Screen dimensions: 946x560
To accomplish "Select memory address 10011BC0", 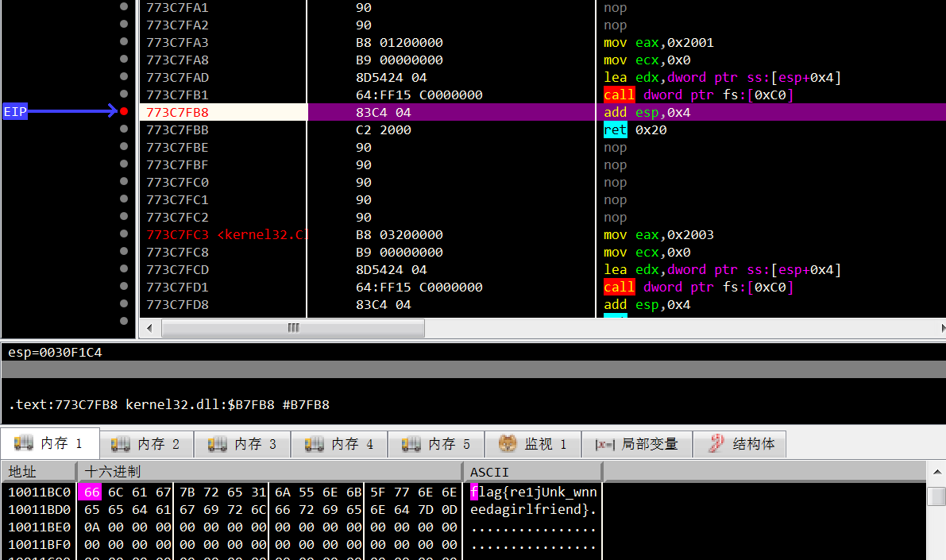I will coord(39,492).
